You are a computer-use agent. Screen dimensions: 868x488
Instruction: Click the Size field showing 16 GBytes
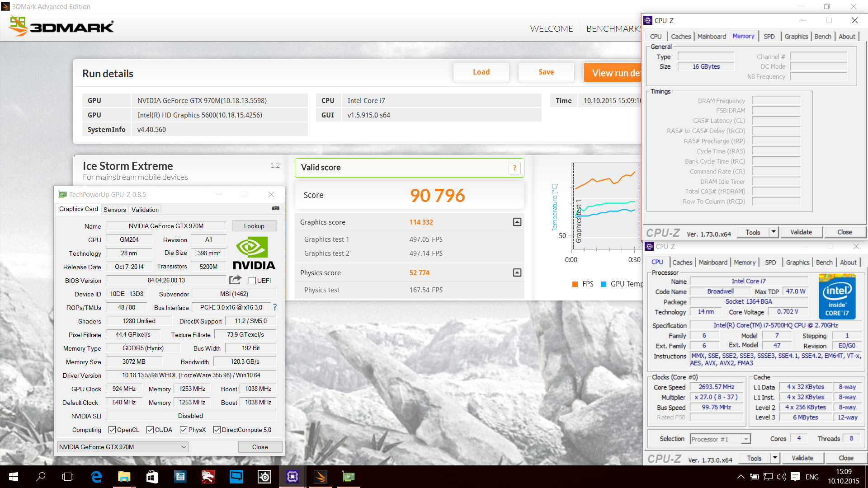click(706, 66)
